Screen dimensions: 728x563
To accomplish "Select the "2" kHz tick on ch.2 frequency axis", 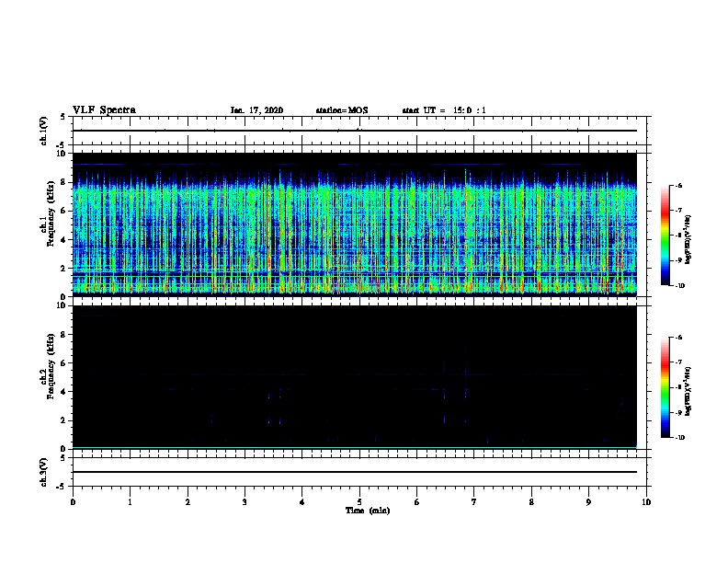I will (x=63, y=420).
